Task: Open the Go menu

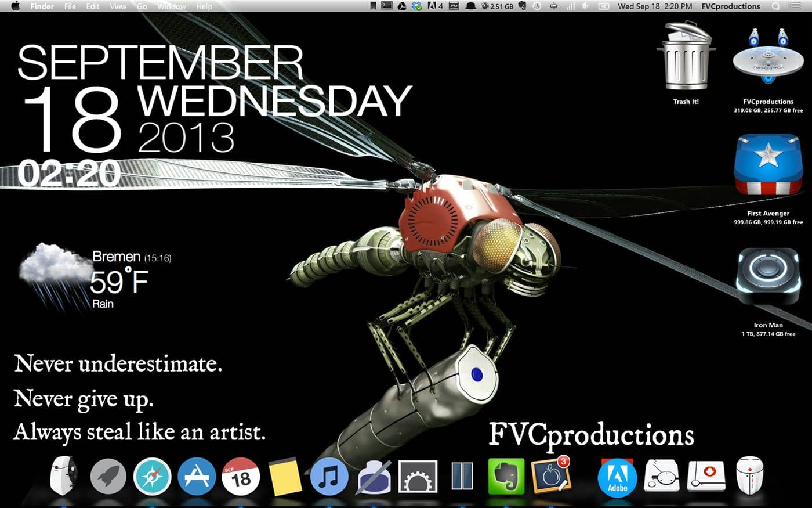Action: click(142, 6)
